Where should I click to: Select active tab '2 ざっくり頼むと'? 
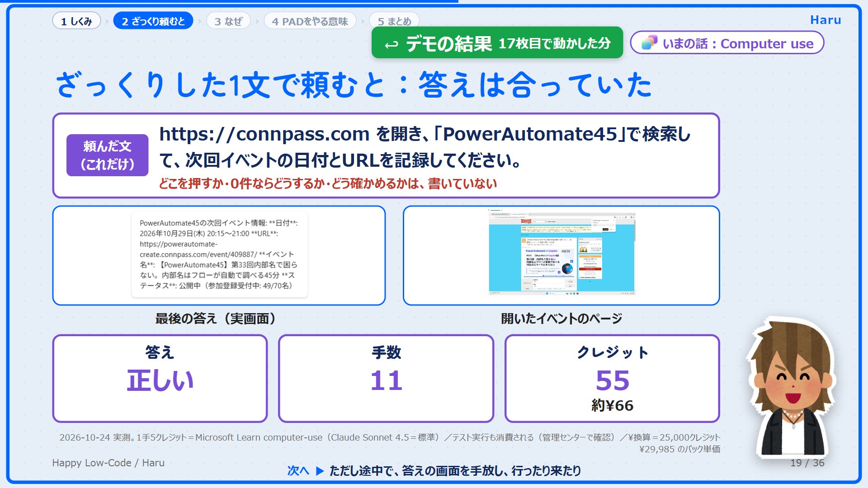tap(153, 21)
